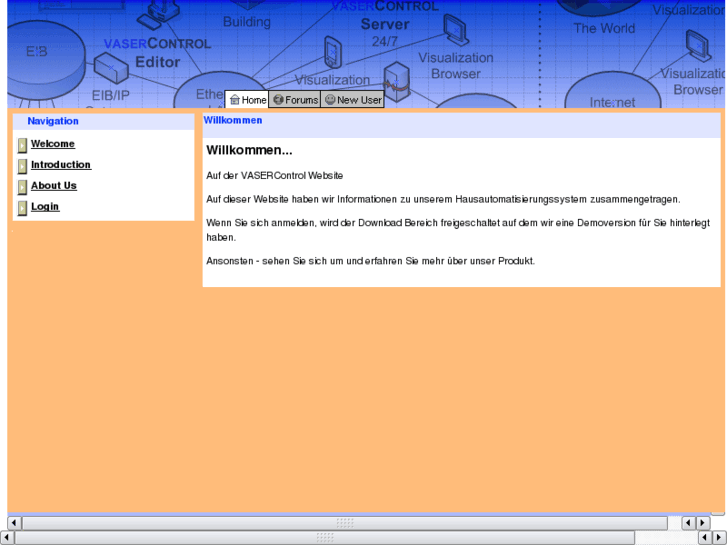Open the Introduction link
Screen dimensions: 727x545
[61, 165]
